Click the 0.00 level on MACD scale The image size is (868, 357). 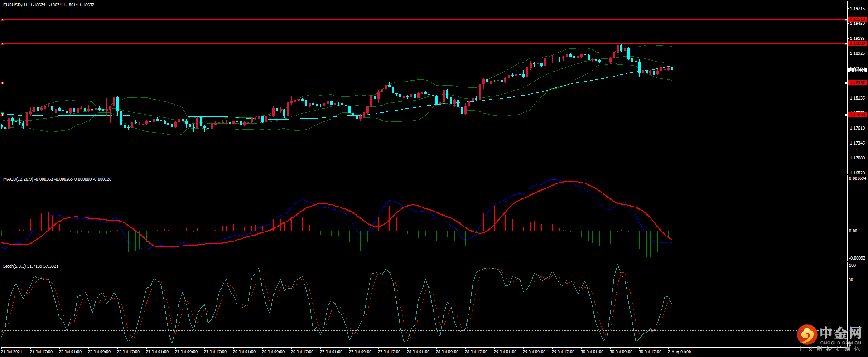(853, 231)
